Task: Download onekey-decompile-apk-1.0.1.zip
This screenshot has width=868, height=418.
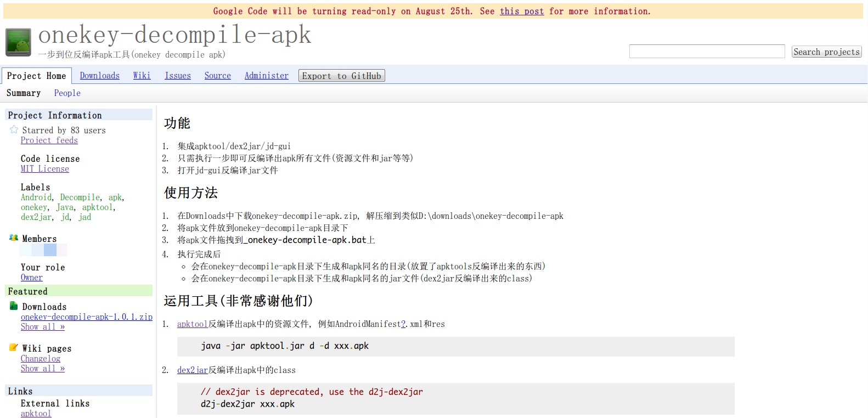Action: [x=87, y=317]
